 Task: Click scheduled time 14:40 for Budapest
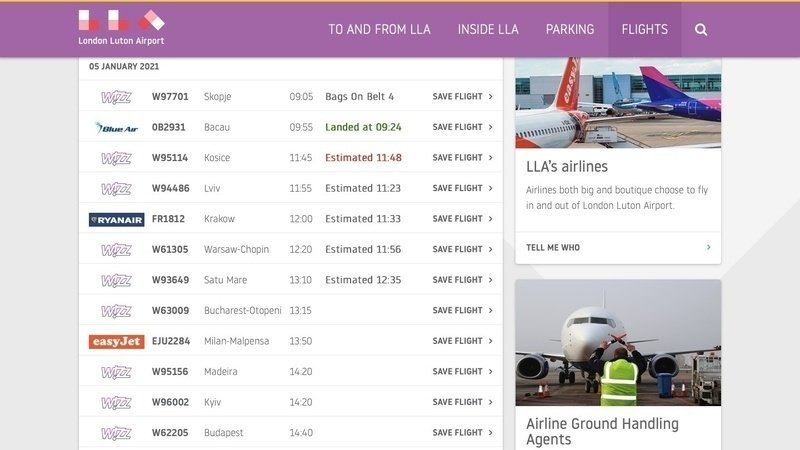click(x=301, y=433)
